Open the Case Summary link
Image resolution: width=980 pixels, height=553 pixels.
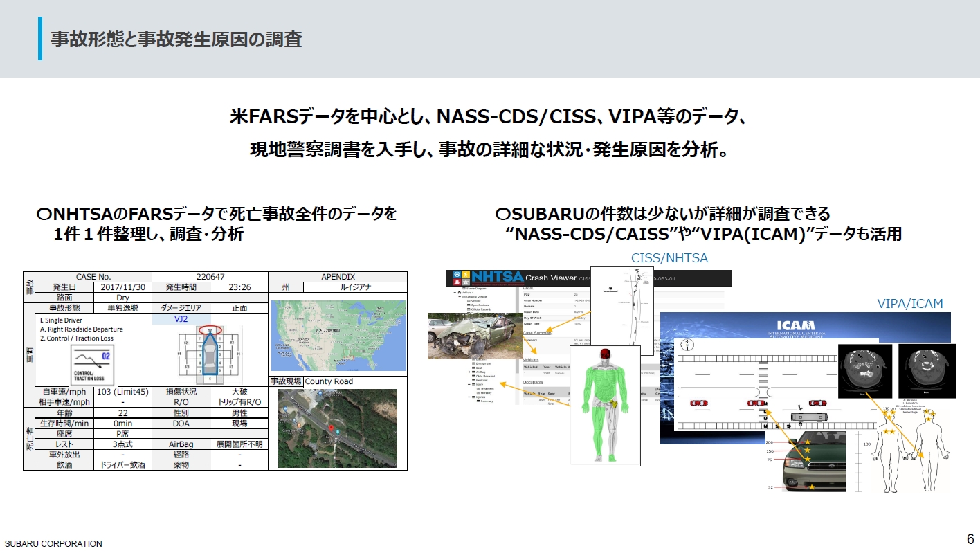[x=538, y=332]
